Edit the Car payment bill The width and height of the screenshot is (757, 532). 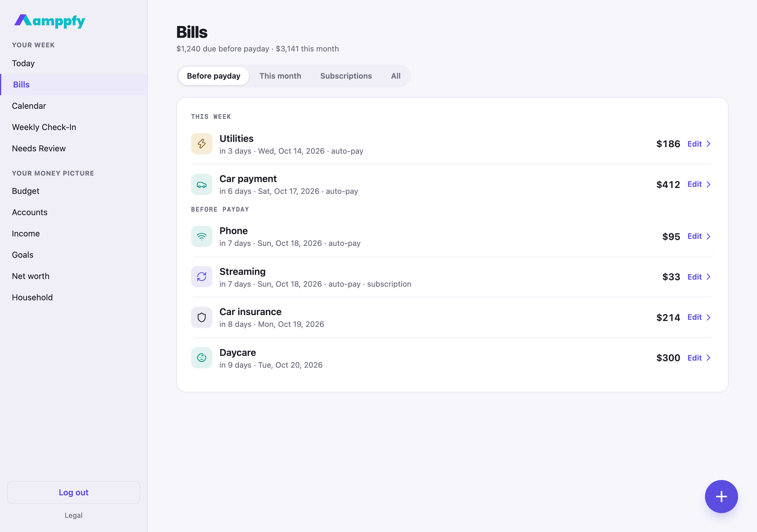point(694,184)
